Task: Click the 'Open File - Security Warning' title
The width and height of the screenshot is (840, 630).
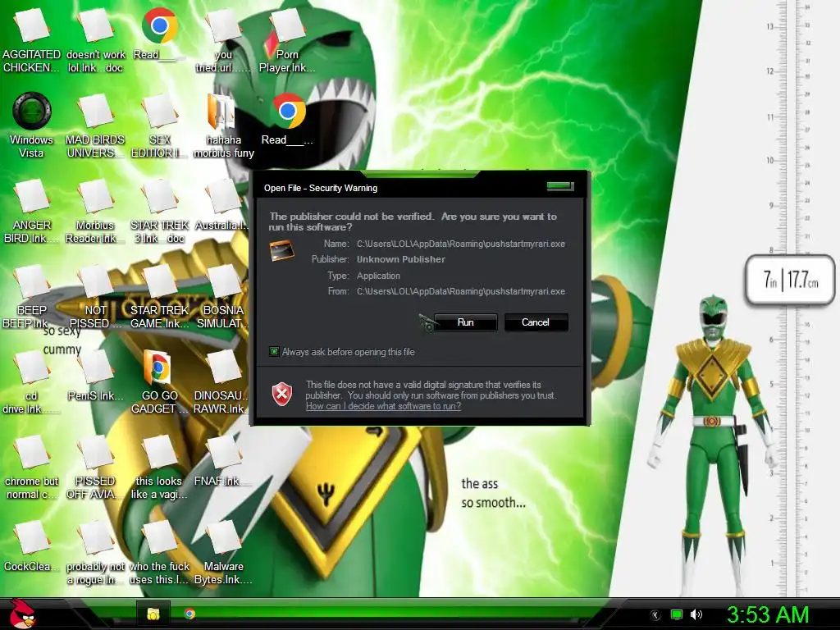Action: [321, 188]
